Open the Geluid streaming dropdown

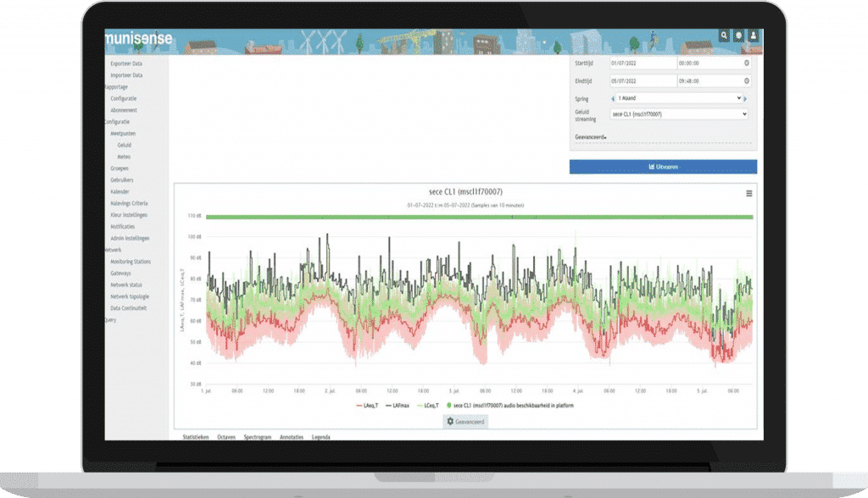pyautogui.click(x=679, y=113)
